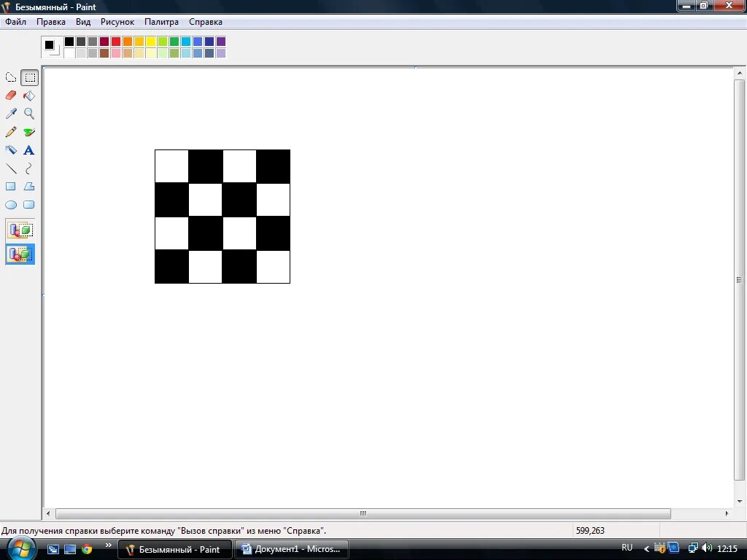Screen dimensions: 747x560
Task: Activate the Pick color eyedropper
Action: (x=11, y=113)
